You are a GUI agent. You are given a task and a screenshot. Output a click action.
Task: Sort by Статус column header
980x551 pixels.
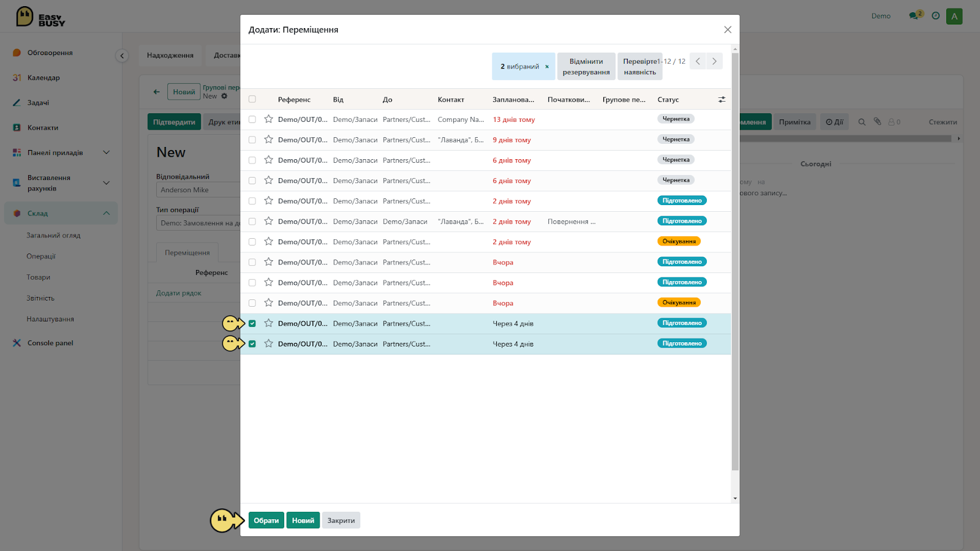click(668, 99)
